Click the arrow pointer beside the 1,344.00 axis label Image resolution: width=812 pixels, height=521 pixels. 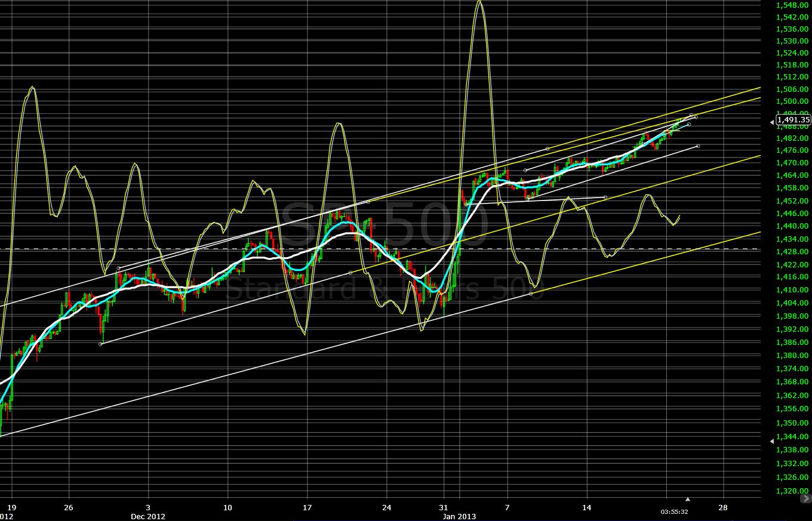pos(771,441)
